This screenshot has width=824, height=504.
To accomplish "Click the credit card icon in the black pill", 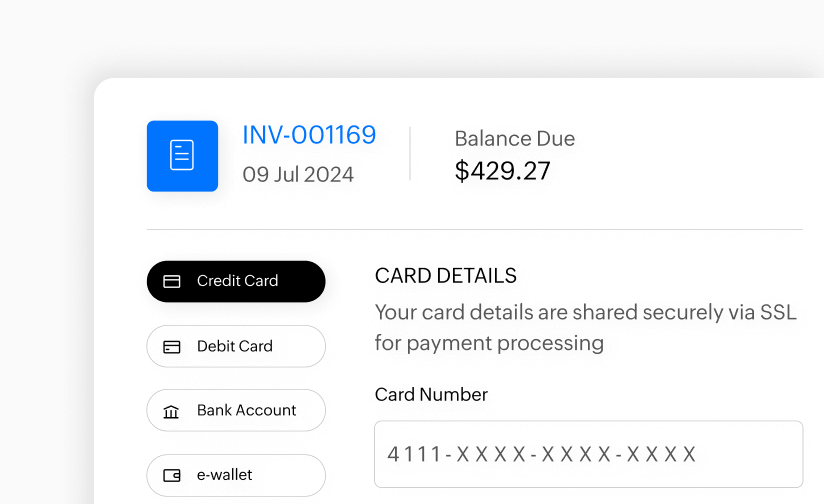I will [x=172, y=282].
